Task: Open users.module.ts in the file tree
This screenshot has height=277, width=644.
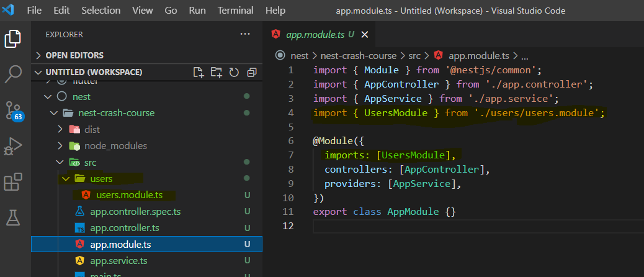Action: pyautogui.click(x=129, y=195)
